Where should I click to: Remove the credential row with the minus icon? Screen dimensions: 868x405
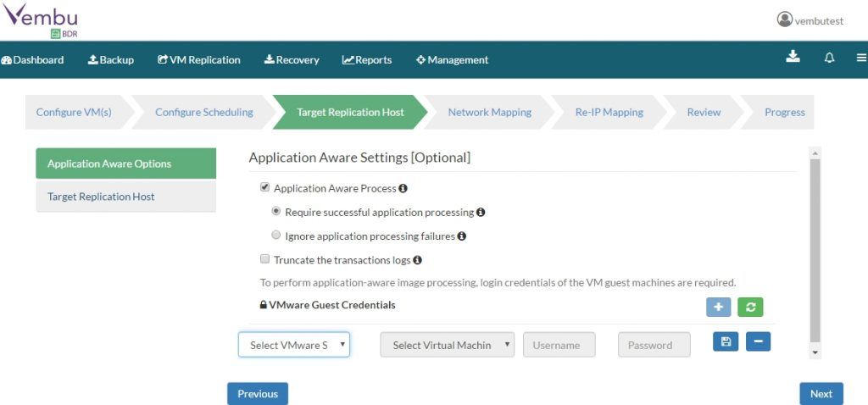point(758,341)
